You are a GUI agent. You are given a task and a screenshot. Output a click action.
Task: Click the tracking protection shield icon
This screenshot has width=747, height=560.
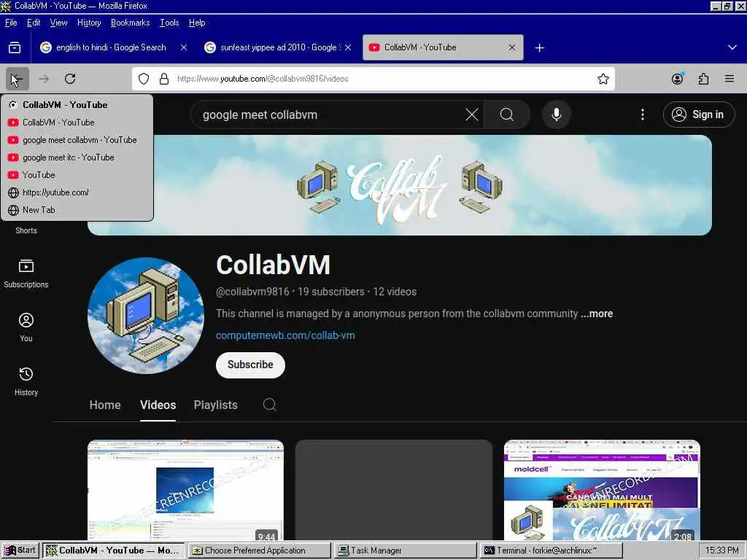[x=144, y=79]
